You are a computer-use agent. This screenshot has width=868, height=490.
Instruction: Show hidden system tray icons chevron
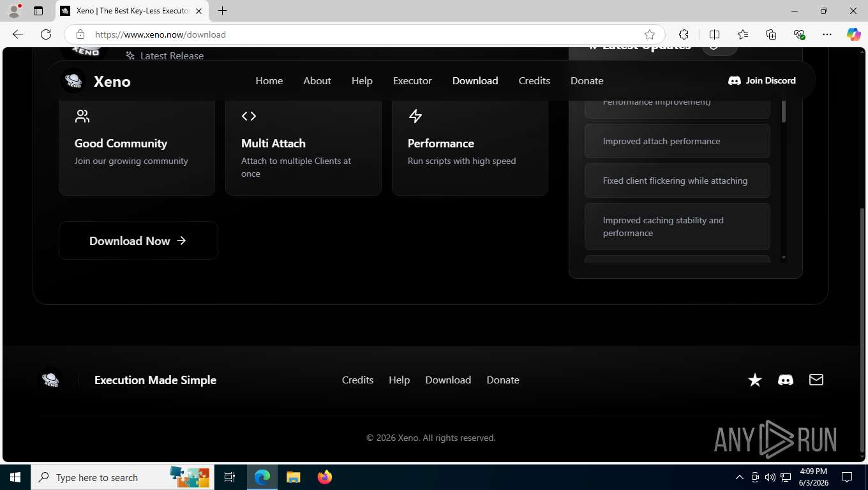740,477
